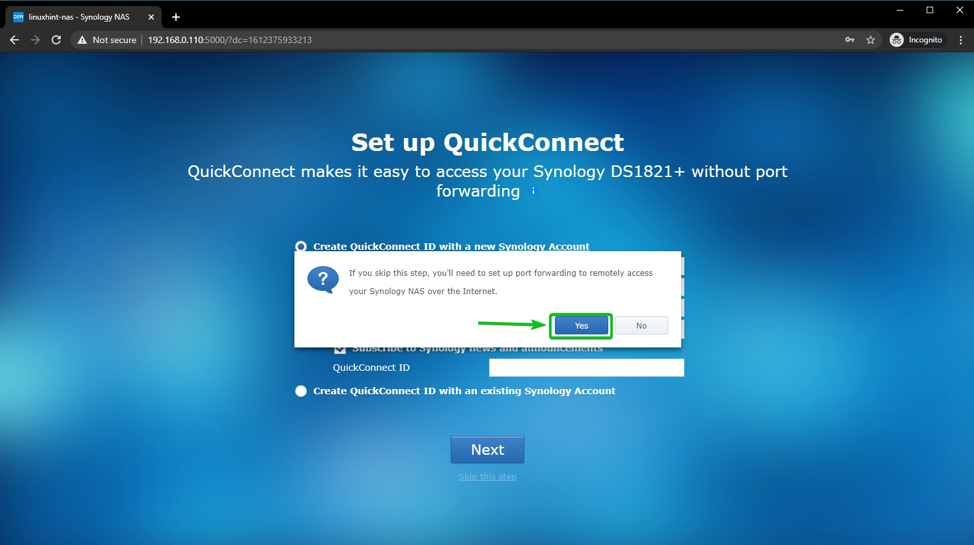Close the linuxhint-nas browser tab
This screenshot has height=545, width=974.
(151, 17)
